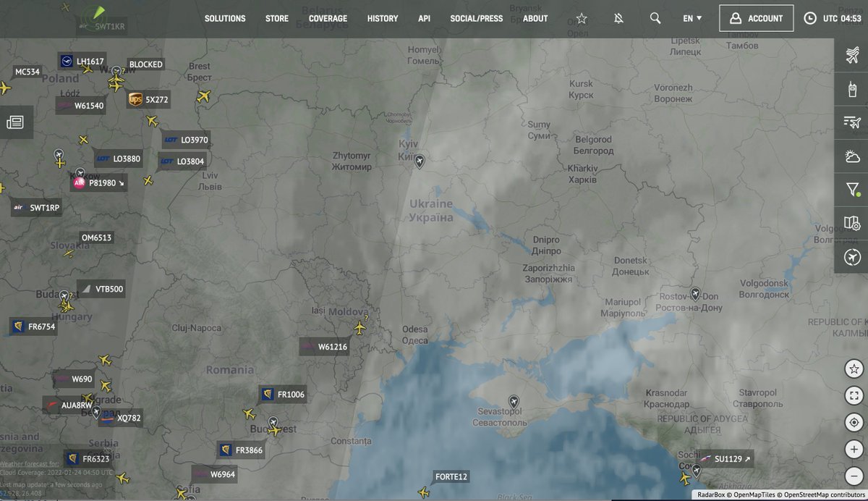Image resolution: width=868 pixels, height=501 pixels.
Task: Click the airplane icon below FORTE12
Action: point(424,492)
